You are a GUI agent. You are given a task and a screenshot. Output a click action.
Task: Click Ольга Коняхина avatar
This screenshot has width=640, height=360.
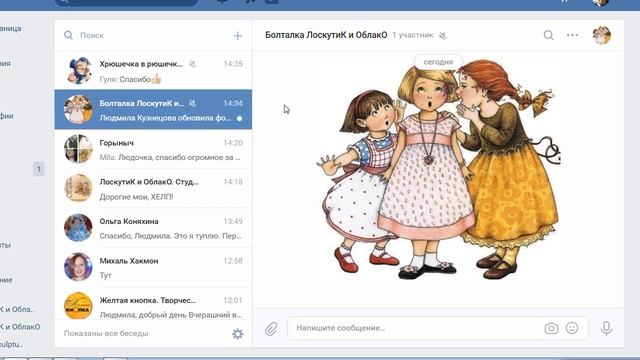click(x=78, y=228)
